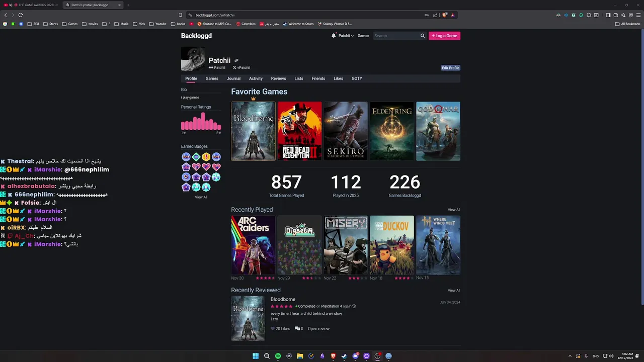
Task: Show hidden system tray icons
Action: coord(570,356)
